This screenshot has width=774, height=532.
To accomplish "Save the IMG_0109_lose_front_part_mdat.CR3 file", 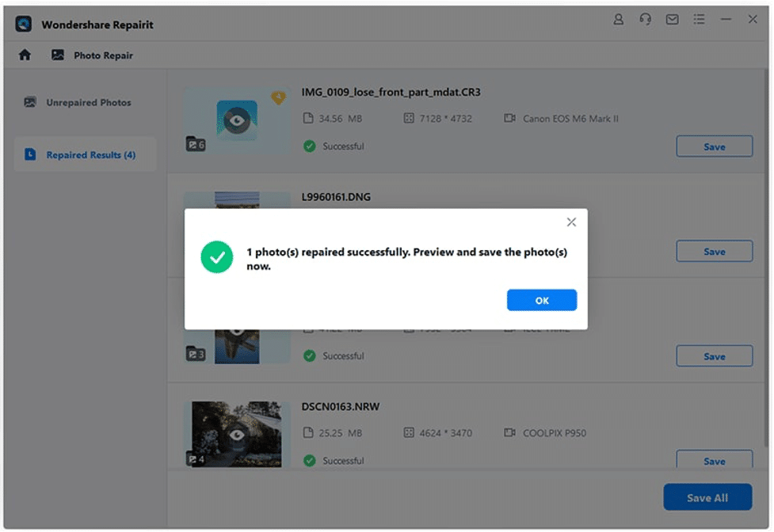I will pyautogui.click(x=714, y=146).
